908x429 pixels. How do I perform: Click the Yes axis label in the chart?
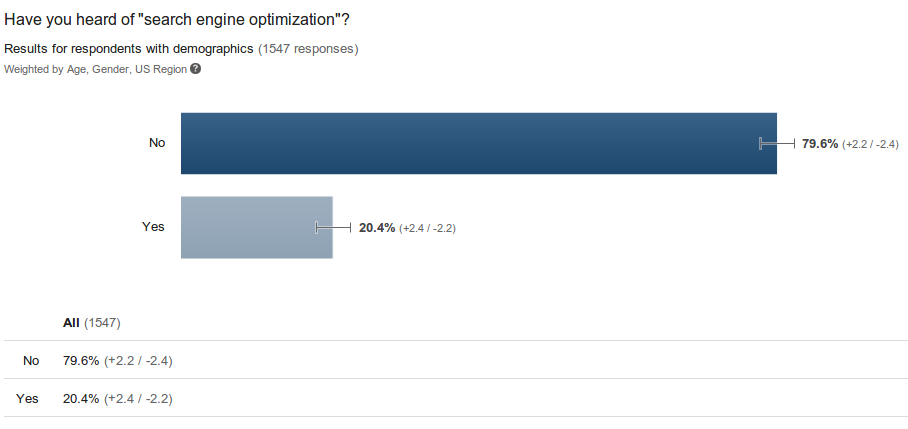pyautogui.click(x=153, y=226)
